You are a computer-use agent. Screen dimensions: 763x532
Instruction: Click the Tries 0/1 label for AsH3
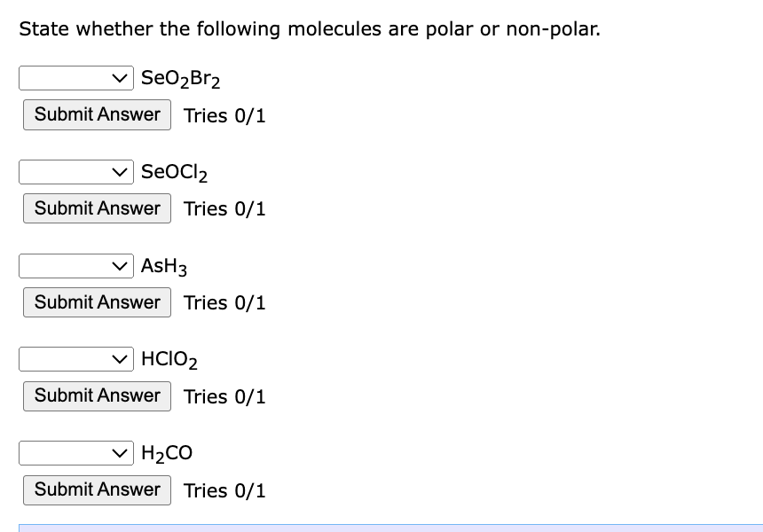(224, 302)
